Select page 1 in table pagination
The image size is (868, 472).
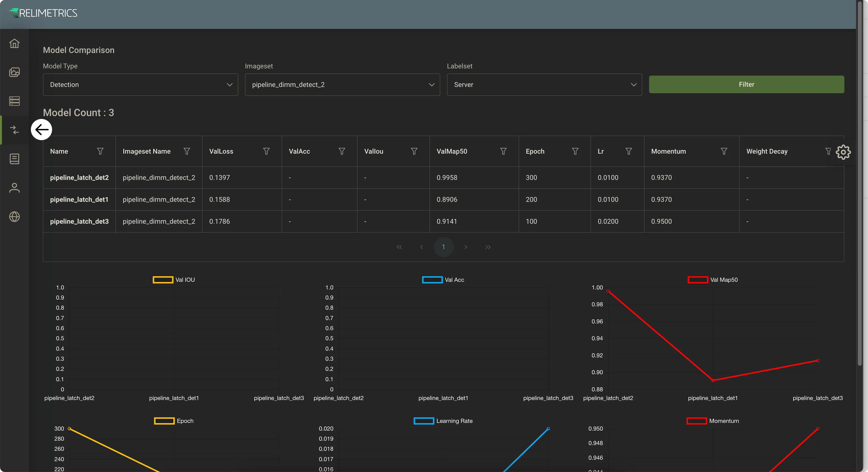443,247
